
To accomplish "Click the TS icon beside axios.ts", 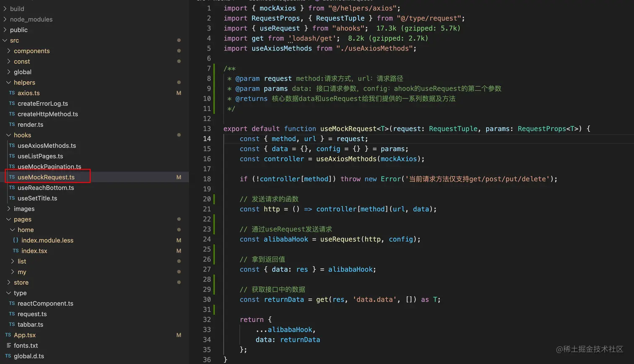I will pyautogui.click(x=12, y=93).
